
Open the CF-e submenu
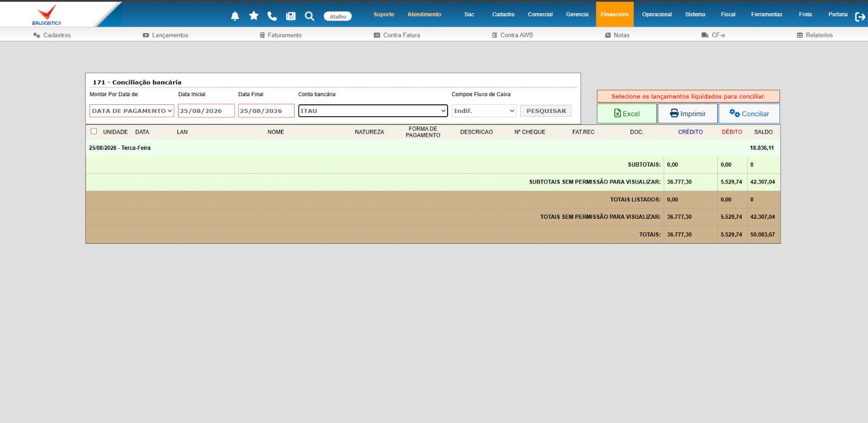point(713,35)
